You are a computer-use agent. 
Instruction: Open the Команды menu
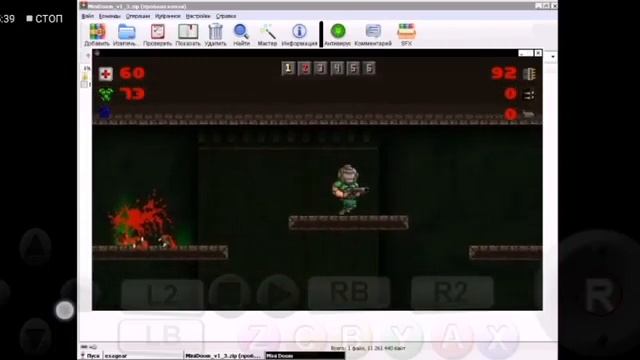pos(109,16)
